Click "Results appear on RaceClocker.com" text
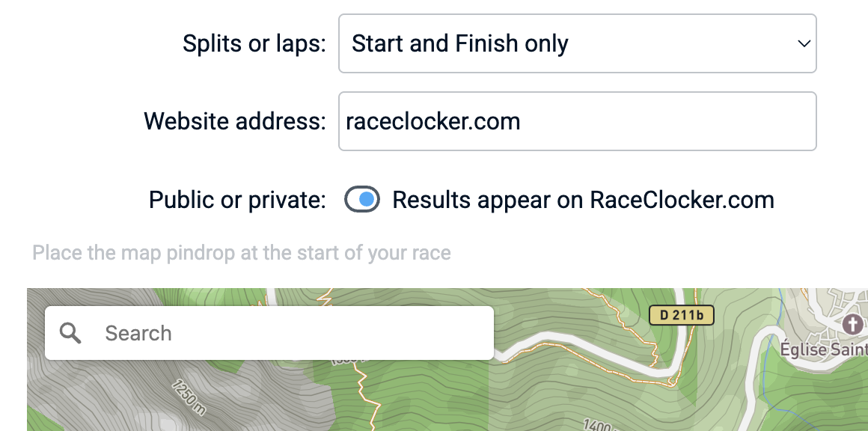This screenshot has height=431, width=868. [583, 200]
